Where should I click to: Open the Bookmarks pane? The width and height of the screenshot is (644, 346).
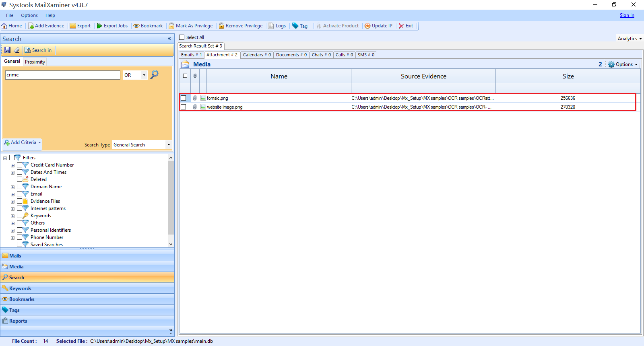pos(87,299)
